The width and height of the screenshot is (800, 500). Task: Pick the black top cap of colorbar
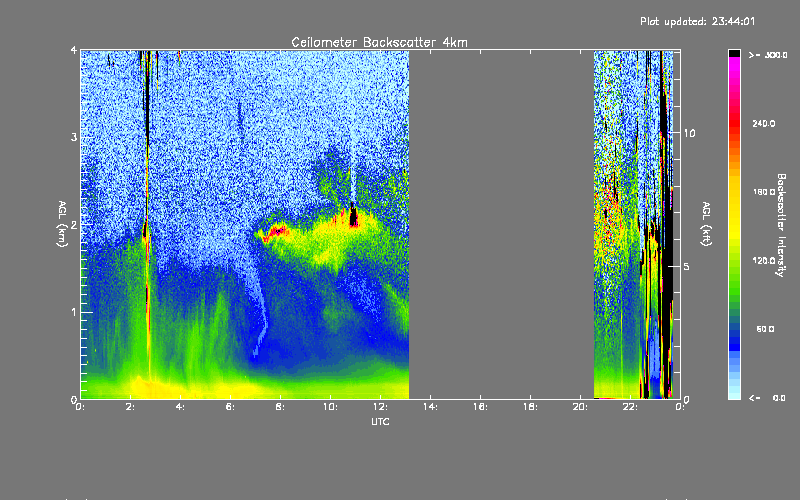tap(734, 53)
